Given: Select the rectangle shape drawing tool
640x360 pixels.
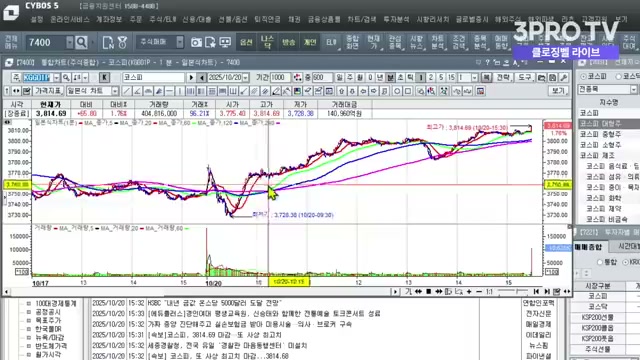Looking at the screenshot, I should [407, 91].
